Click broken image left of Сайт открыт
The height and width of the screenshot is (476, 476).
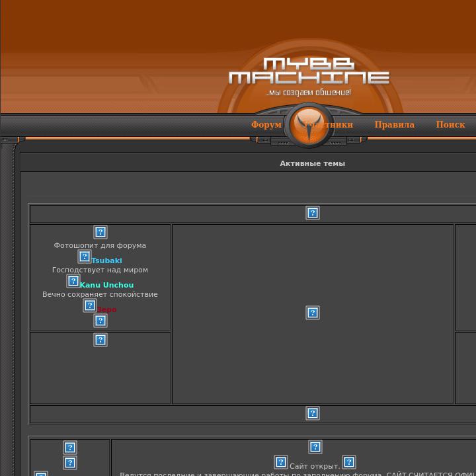click(281, 462)
